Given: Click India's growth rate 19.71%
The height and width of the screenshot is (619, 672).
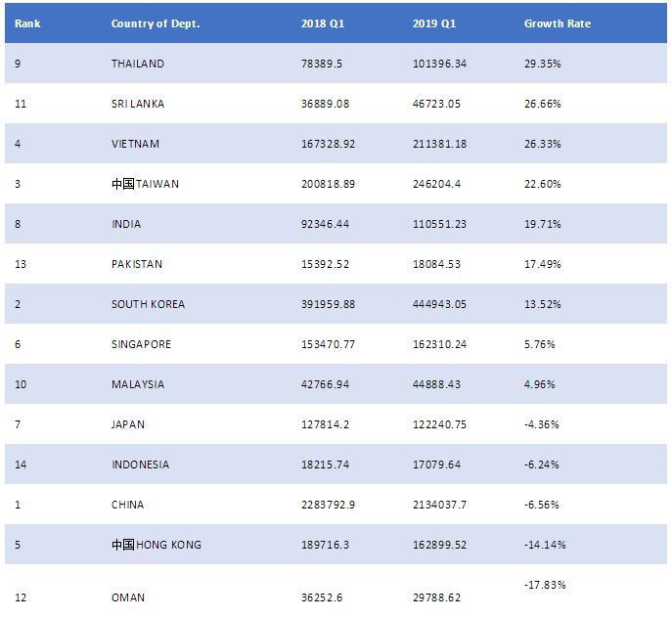Looking at the screenshot, I should 543,224.
